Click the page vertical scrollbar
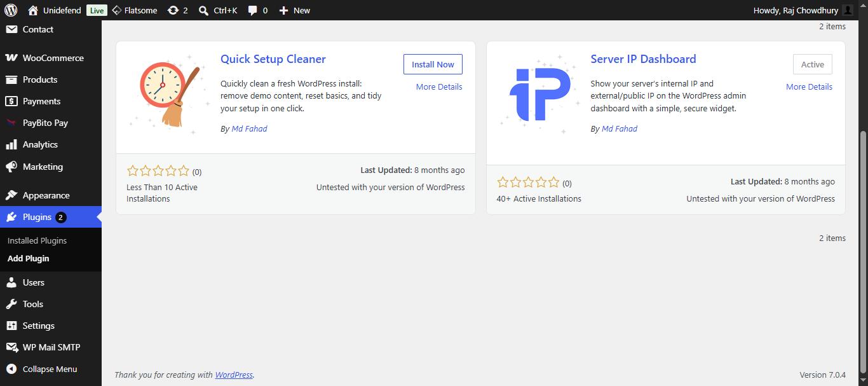This screenshot has height=386, width=868. [863, 251]
